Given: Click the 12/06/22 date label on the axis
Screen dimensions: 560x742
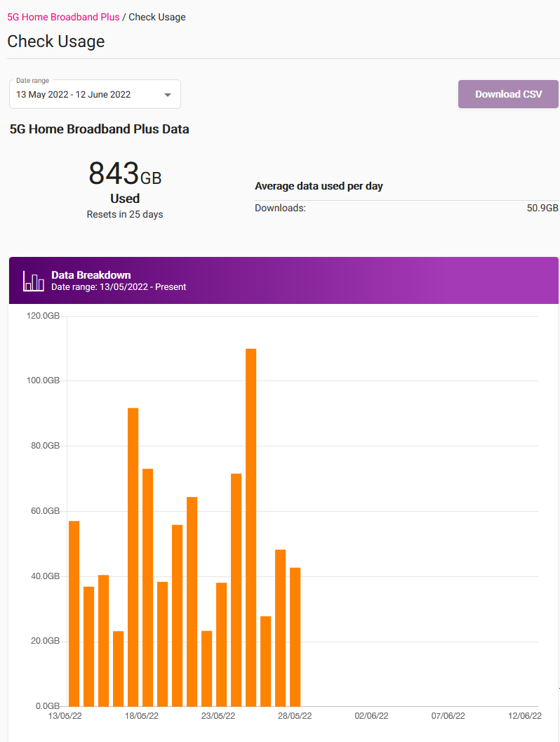Looking at the screenshot, I should pyautogui.click(x=524, y=715).
